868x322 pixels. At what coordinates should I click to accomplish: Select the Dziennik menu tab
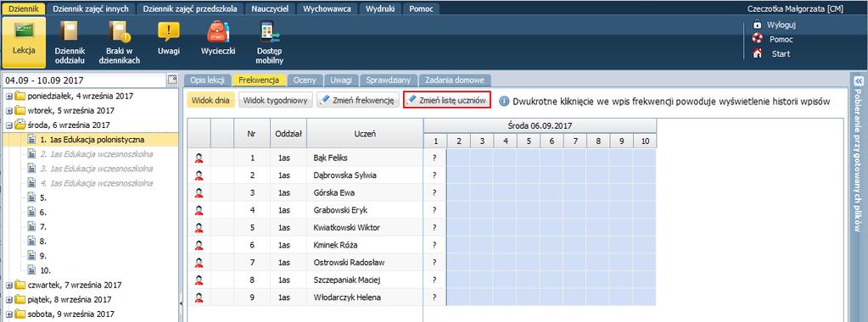point(24,8)
